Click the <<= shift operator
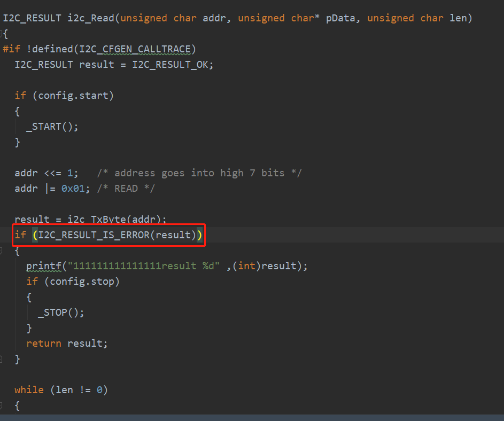The width and height of the screenshot is (504, 421). tap(52, 173)
